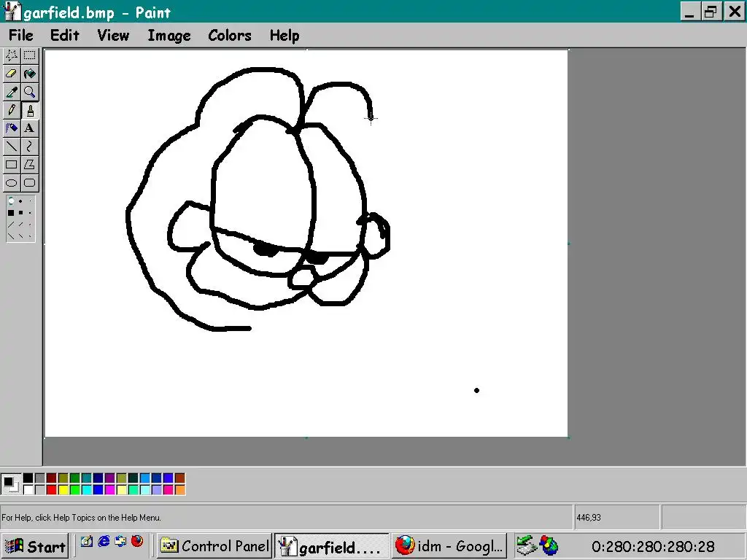
Task: Switch to the Control Panel taskbar button
Action: coord(214,546)
